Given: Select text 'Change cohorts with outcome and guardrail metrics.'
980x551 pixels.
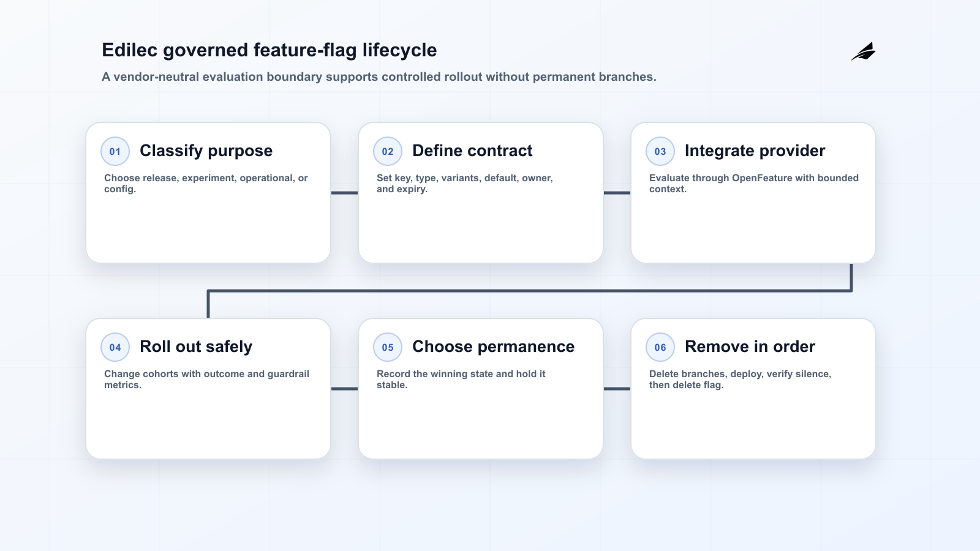Looking at the screenshot, I should pos(206,380).
